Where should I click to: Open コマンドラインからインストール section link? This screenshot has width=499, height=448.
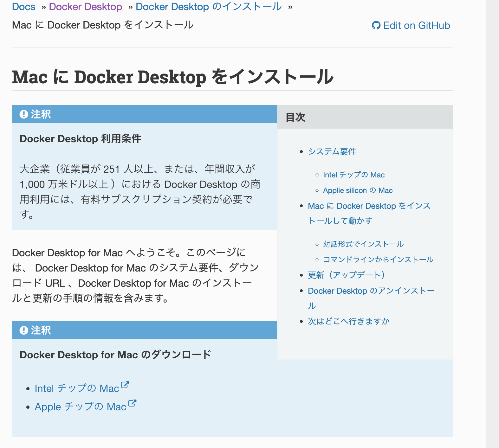pos(378,259)
